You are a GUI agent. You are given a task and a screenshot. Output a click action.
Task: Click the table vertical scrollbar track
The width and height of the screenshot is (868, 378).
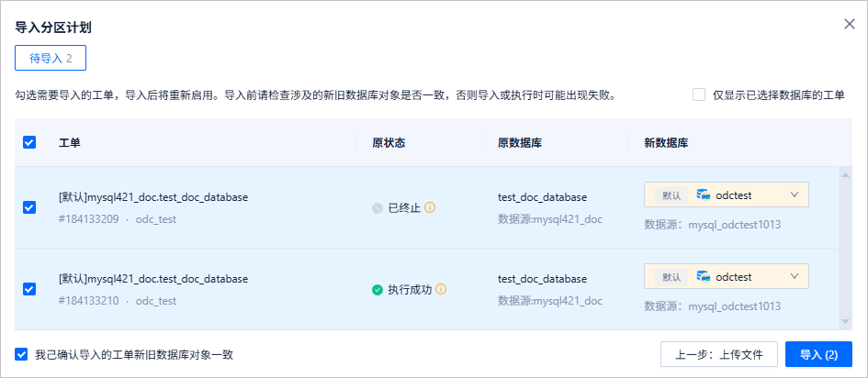846,248
